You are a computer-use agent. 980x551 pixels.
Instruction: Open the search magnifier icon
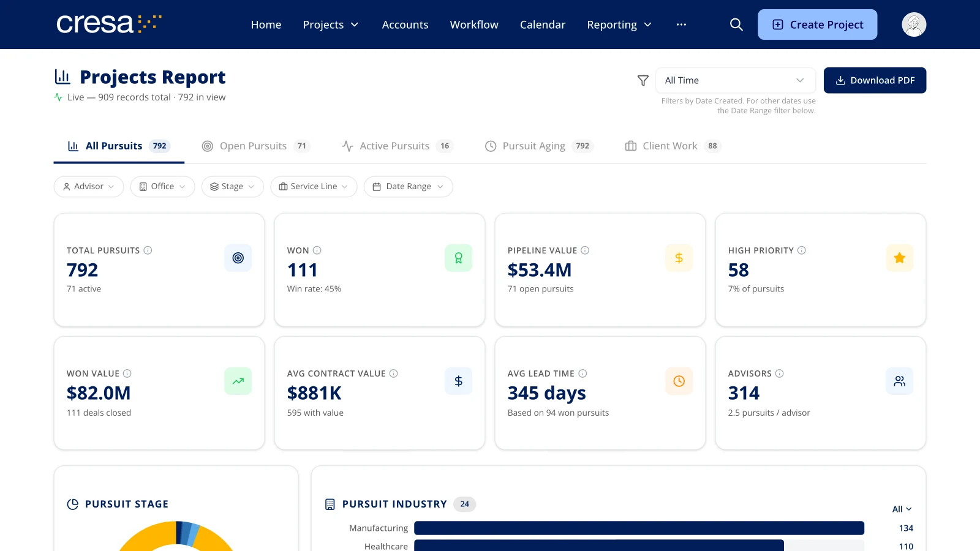[x=736, y=24]
